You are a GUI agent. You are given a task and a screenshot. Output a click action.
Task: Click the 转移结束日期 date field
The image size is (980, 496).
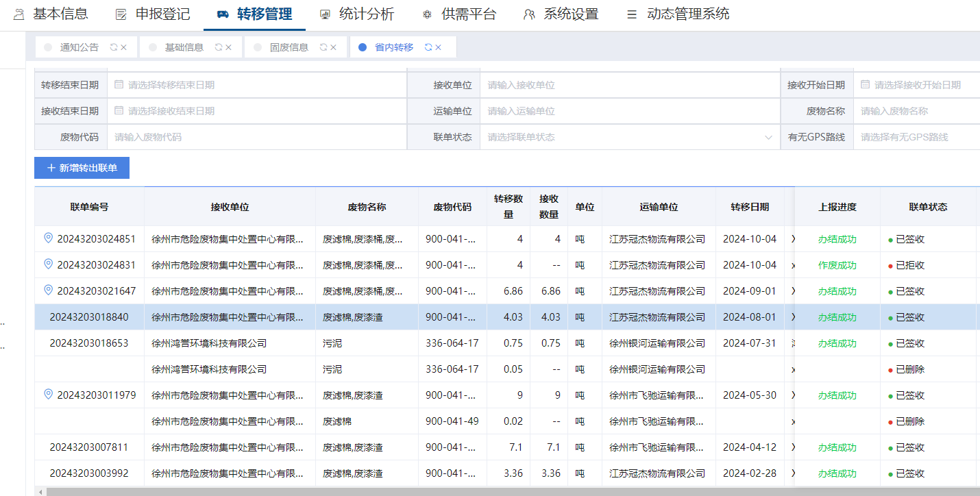[x=257, y=85]
